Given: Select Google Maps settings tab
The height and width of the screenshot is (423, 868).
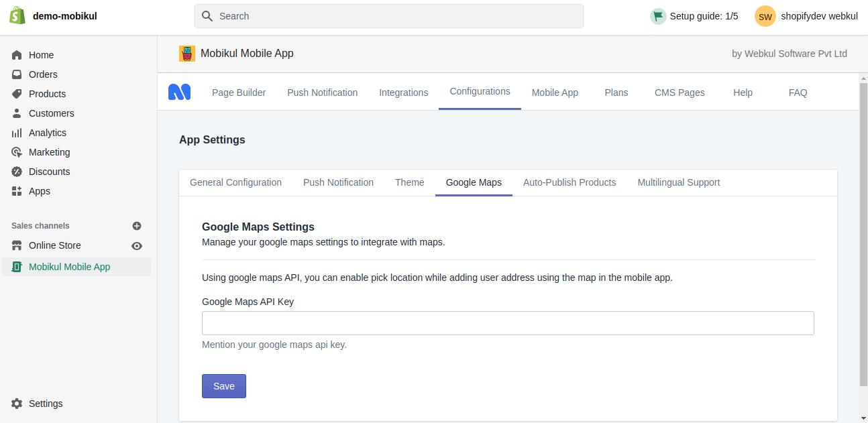Looking at the screenshot, I should point(474,182).
